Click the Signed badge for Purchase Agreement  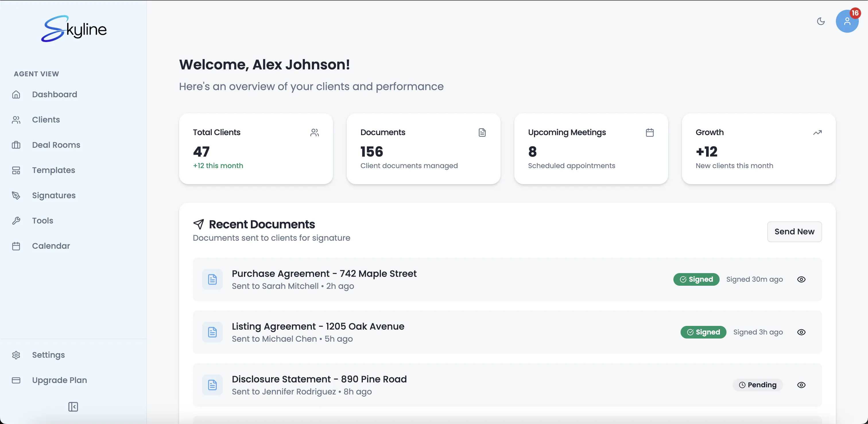(x=696, y=279)
